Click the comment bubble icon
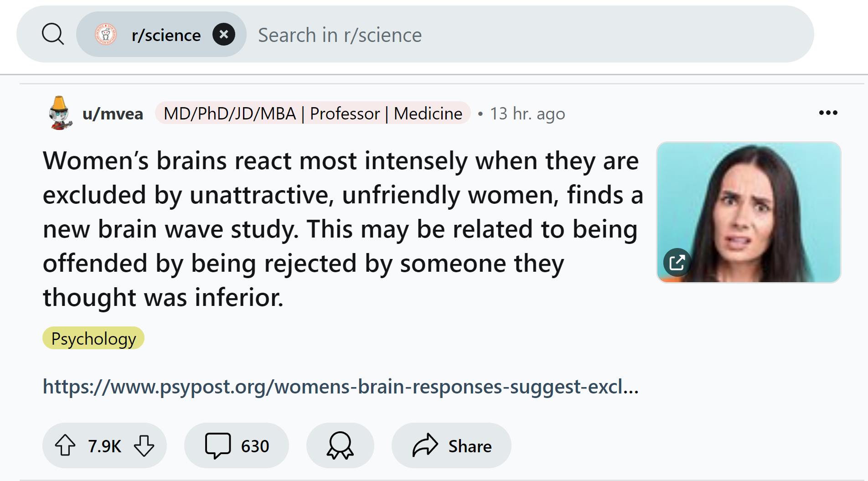The image size is (868, 481). (x=217, y=445)
